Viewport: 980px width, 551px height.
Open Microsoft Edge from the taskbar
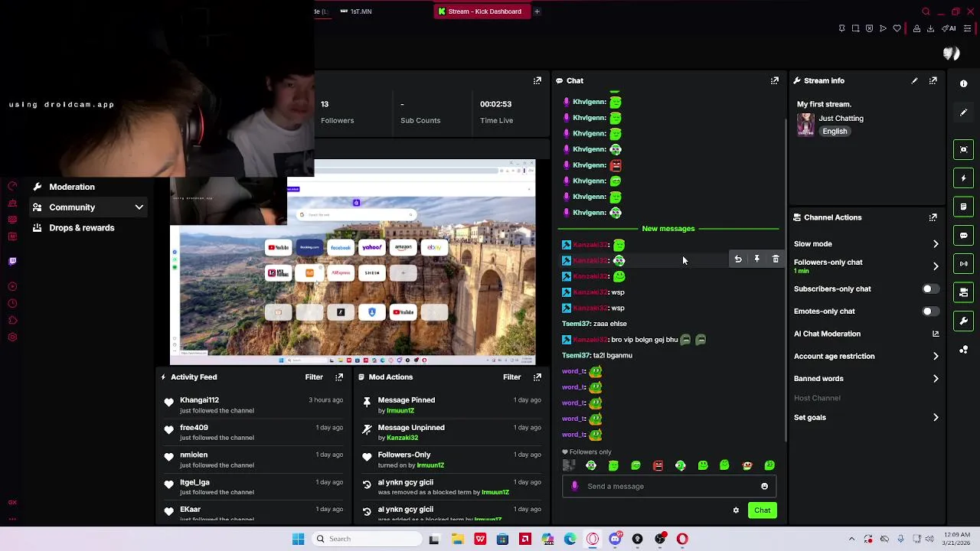tap(570, 539)
